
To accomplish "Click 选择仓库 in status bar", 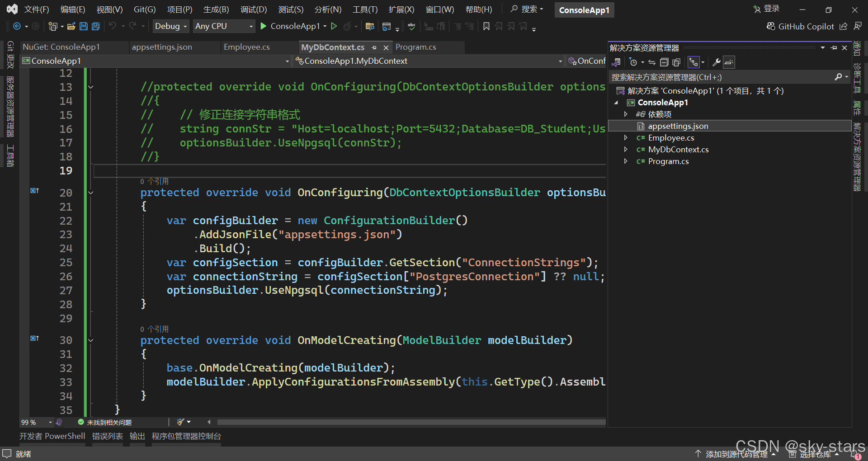I will click(x=815, y=454).
